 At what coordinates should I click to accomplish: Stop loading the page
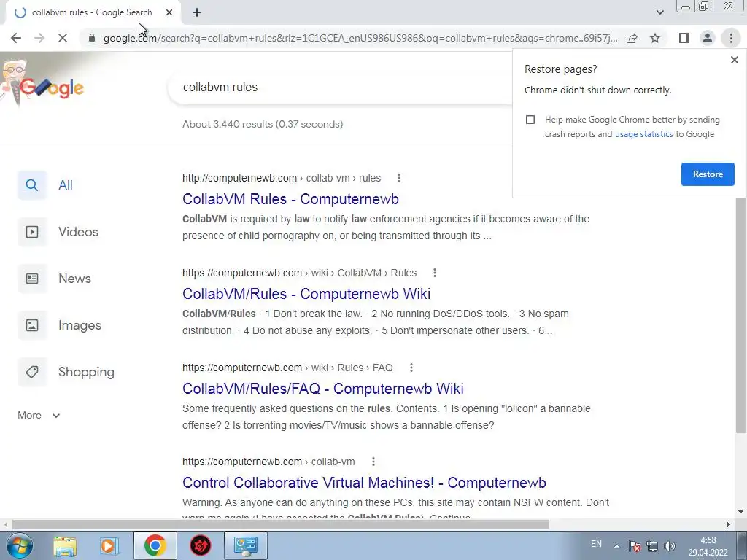(x=63, y=38)
